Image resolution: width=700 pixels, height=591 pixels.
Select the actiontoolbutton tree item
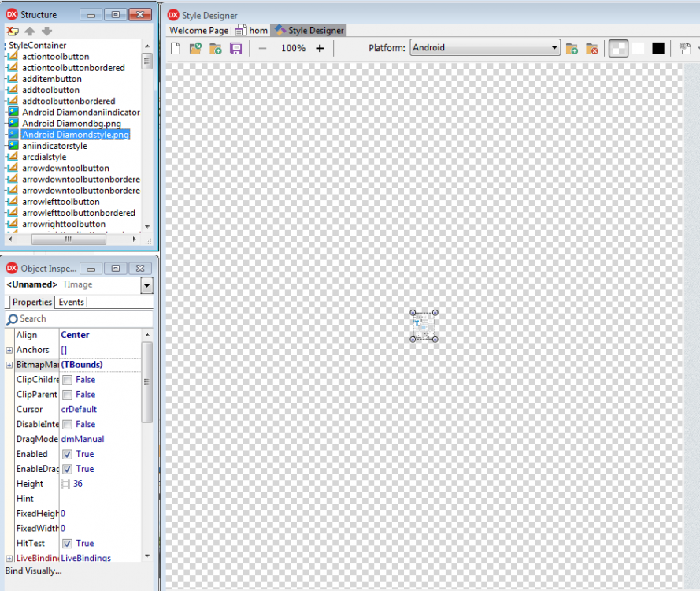point(55,56)
